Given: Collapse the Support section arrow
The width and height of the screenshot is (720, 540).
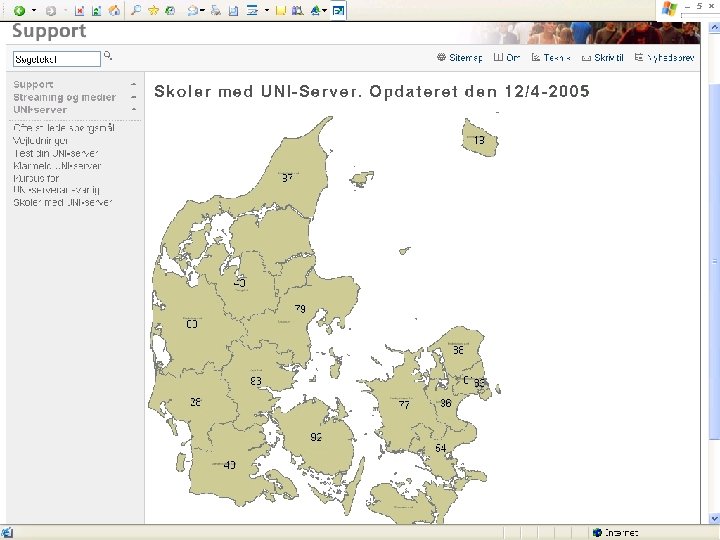Looking at the screenshot, I should 134,84.
